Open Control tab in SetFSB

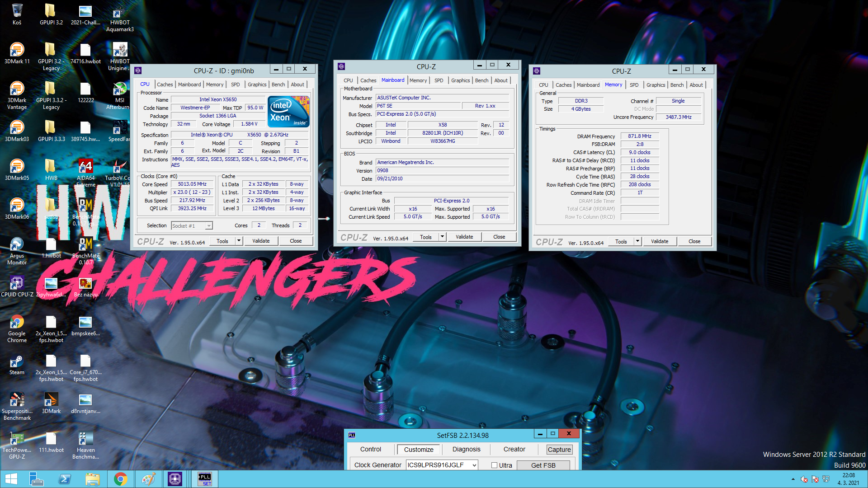[371, 449]
